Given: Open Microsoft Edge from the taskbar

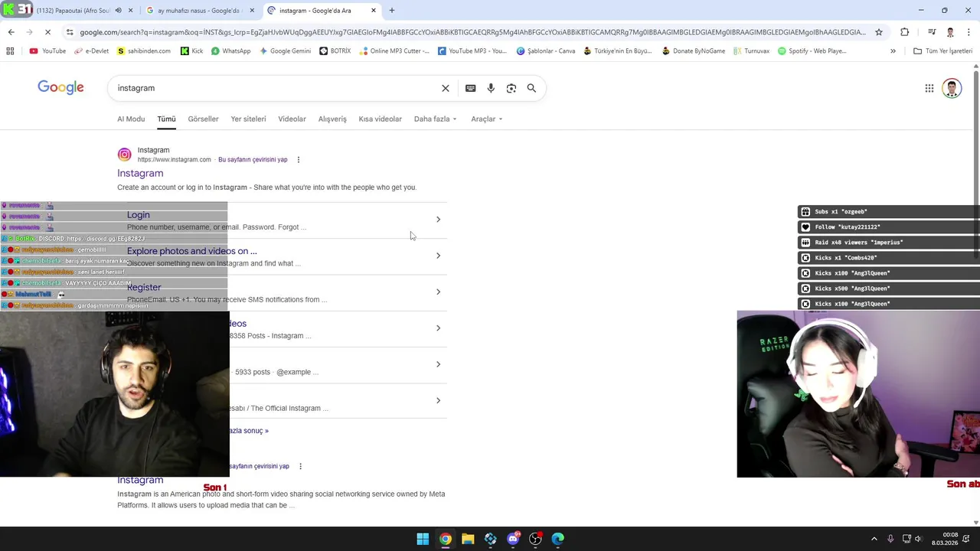Looking at the screenshot, I should (558, 539).
